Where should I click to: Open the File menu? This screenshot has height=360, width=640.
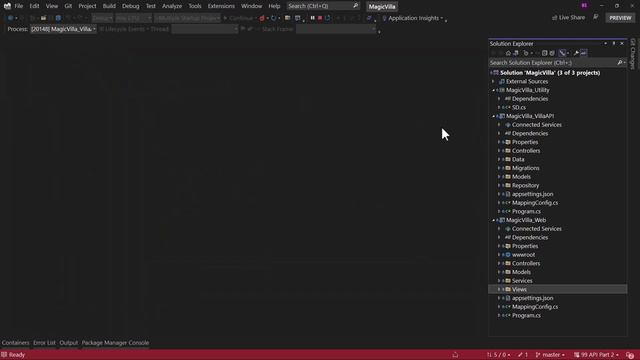(x=19, y=6)
